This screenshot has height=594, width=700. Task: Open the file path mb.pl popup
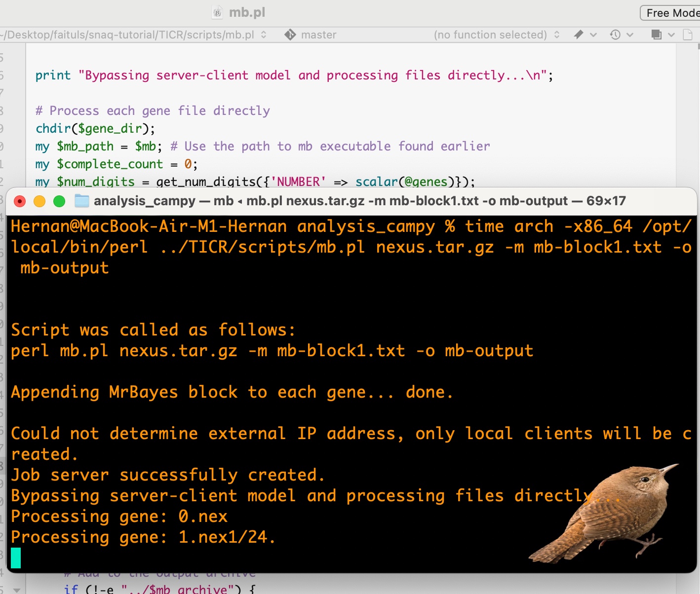point(133,35)
